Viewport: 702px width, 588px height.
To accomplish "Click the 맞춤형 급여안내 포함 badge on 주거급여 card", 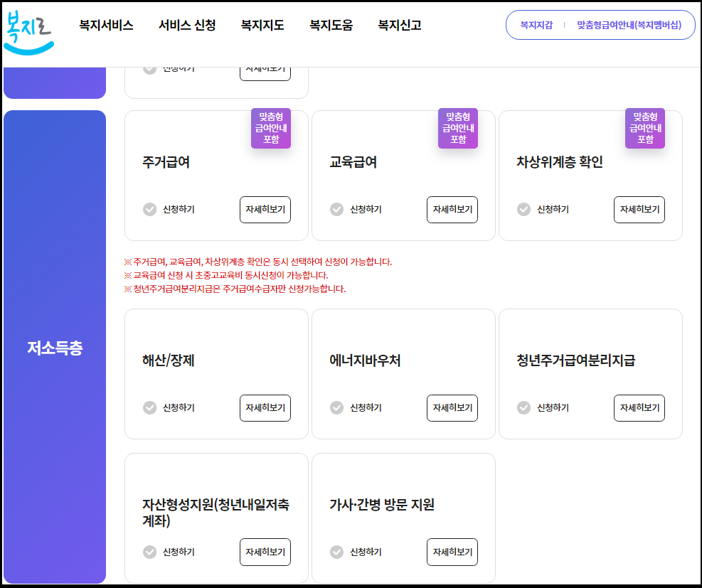I will coord(270,128).
